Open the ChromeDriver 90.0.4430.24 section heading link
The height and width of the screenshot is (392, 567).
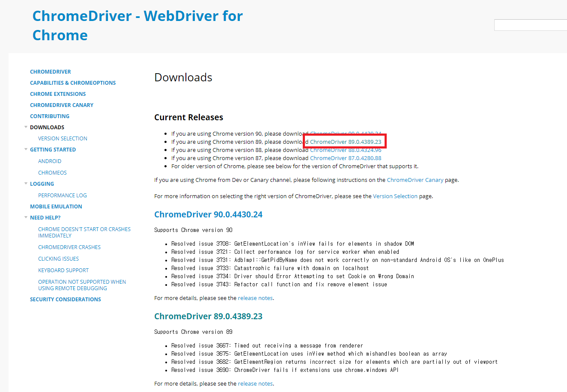point(208,214)
